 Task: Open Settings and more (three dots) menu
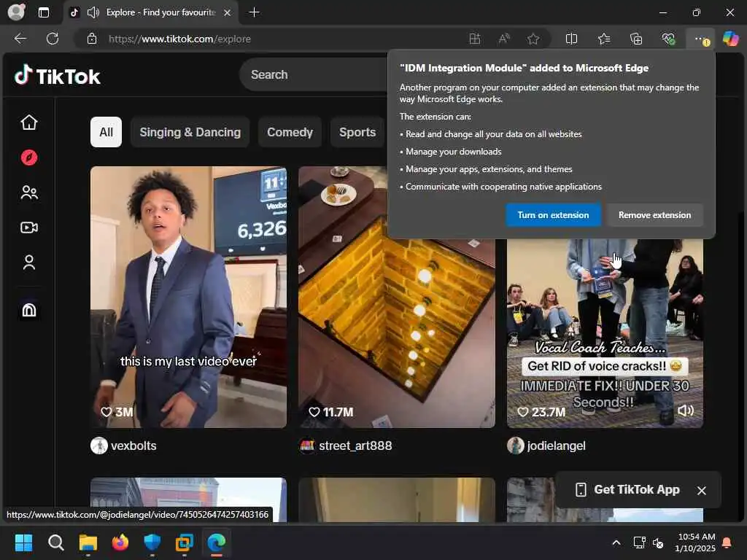(701, 39)
